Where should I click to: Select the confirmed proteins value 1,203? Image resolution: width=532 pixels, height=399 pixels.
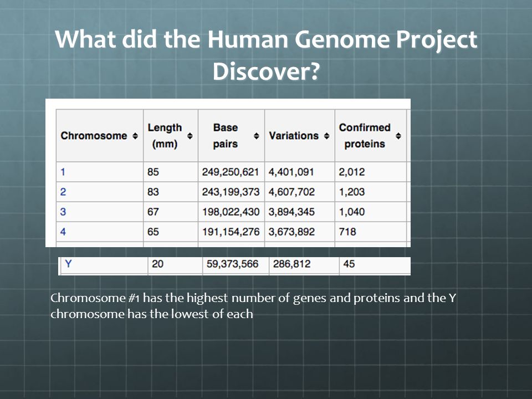(352, 192)
